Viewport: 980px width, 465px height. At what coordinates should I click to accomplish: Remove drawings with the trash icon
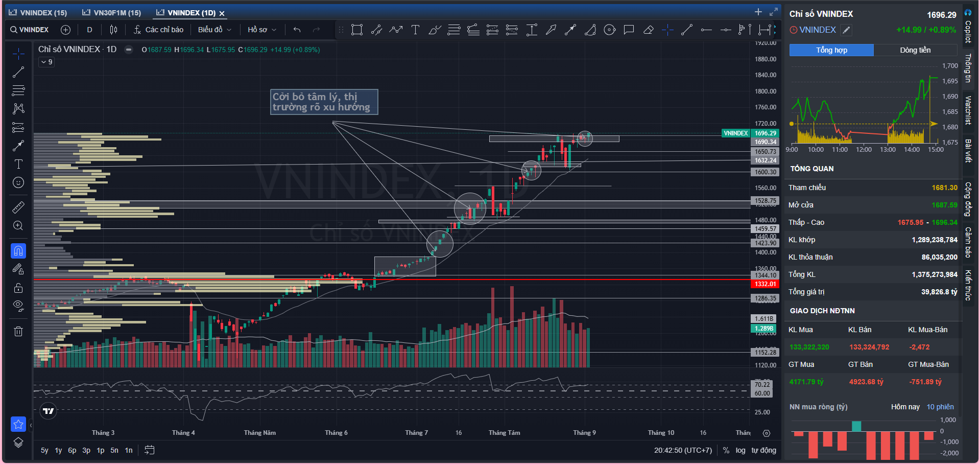(18, 331)
